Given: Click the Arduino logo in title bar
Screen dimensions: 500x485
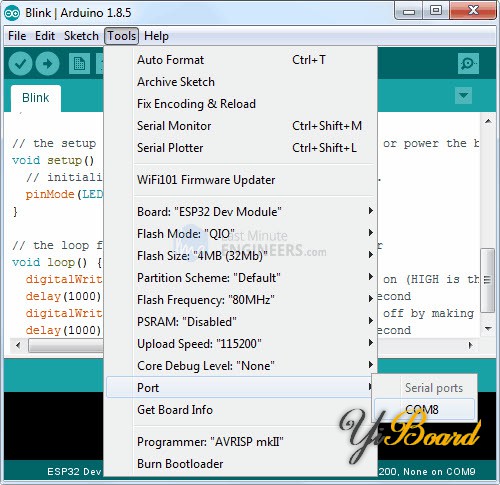Looking at the screenshot, I should coord(12,13).
